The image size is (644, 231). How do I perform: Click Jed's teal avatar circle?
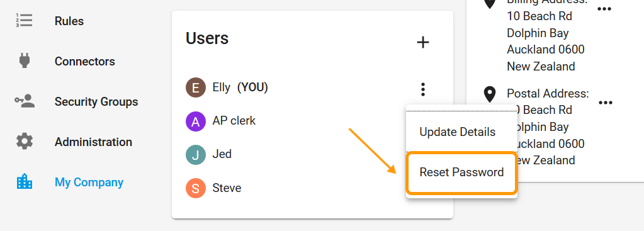tap(196, 155)
